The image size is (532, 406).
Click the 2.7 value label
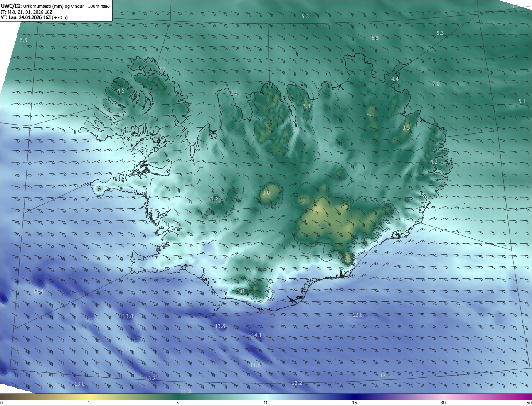[347, 260]
